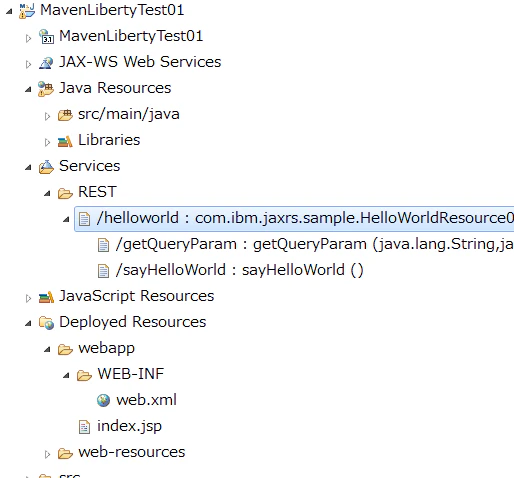Click the Libraries books icon
Screen dimensions: 514x478
click(65, 141)
